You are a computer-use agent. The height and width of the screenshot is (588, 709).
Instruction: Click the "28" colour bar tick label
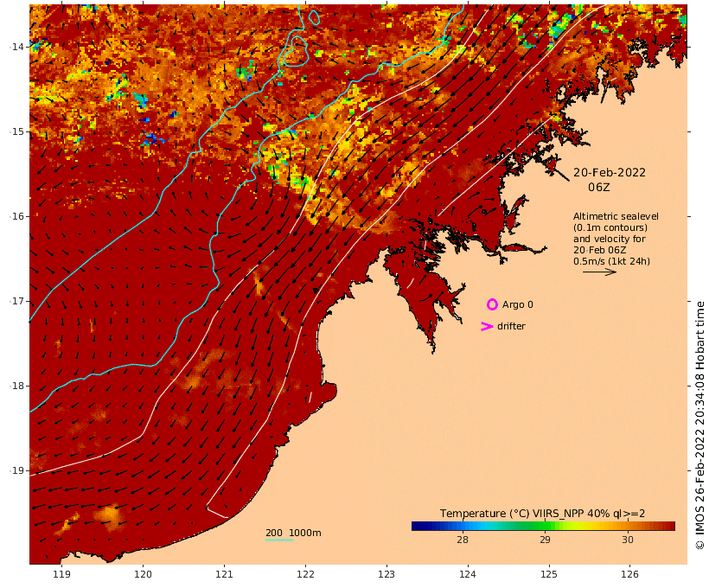click(x=462, y=540)
